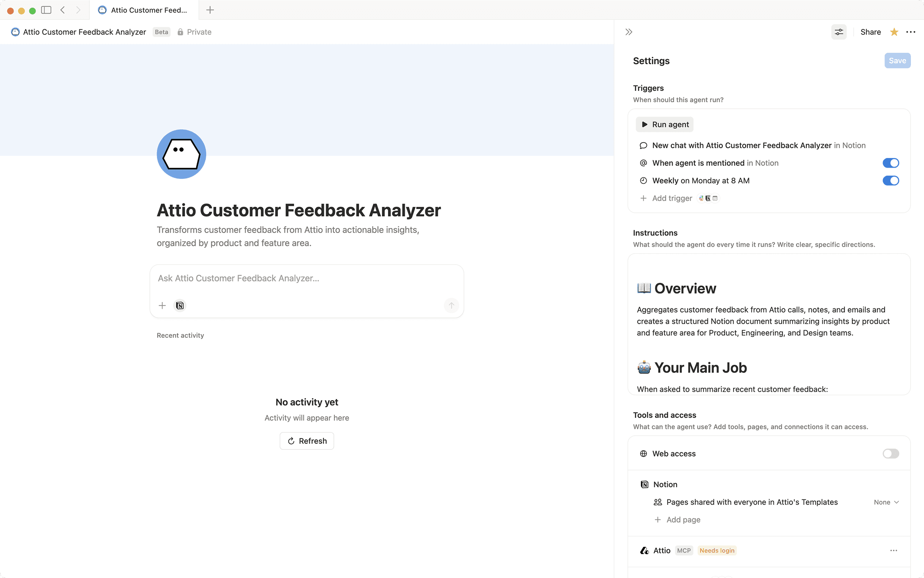Select the Slack icon next to Add trigger
Image resolution: width=924 pixels, height=578 pixels.
pos(701,198)
